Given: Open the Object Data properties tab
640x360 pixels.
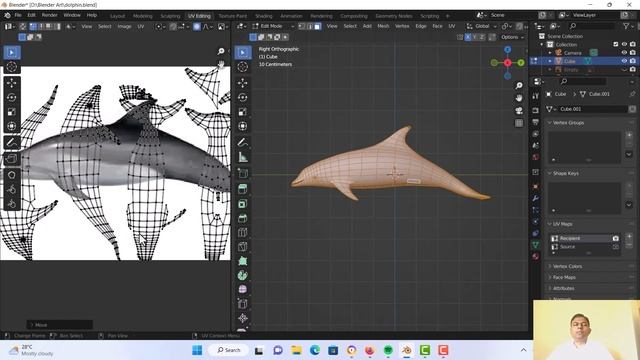Looking at the screenshot, I should pos(536,245).
